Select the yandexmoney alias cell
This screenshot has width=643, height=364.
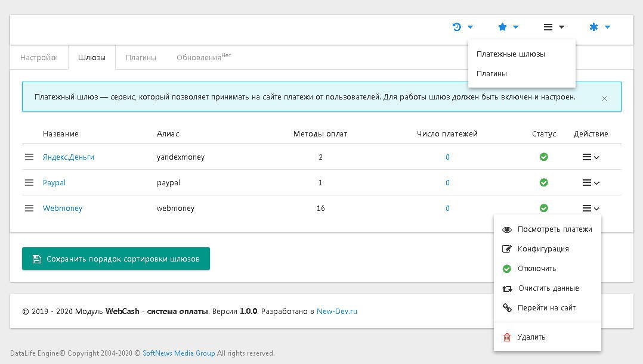pyautogui.click(x=180, y=157)
